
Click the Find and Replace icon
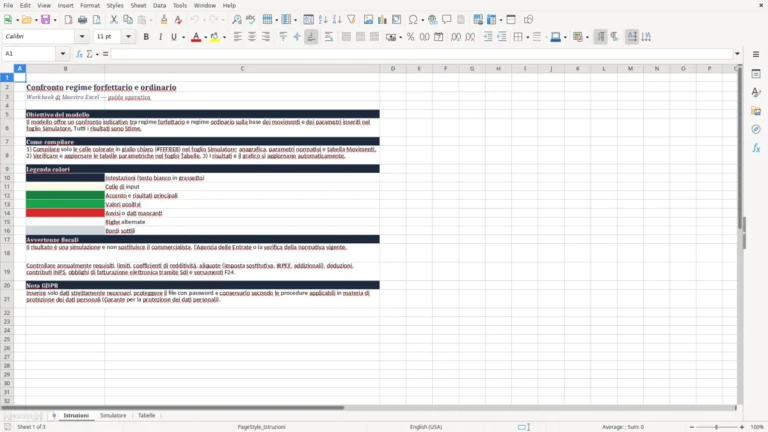237,20
